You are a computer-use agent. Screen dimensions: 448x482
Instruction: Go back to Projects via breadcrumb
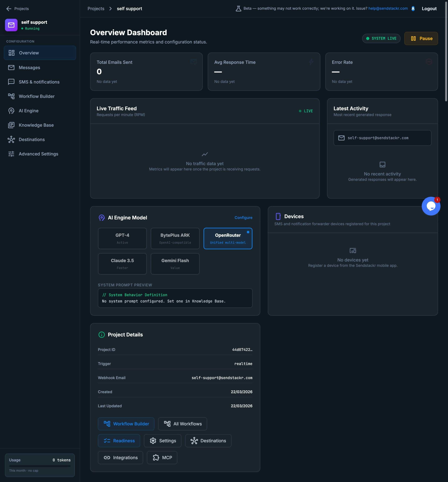pos(96,9)
